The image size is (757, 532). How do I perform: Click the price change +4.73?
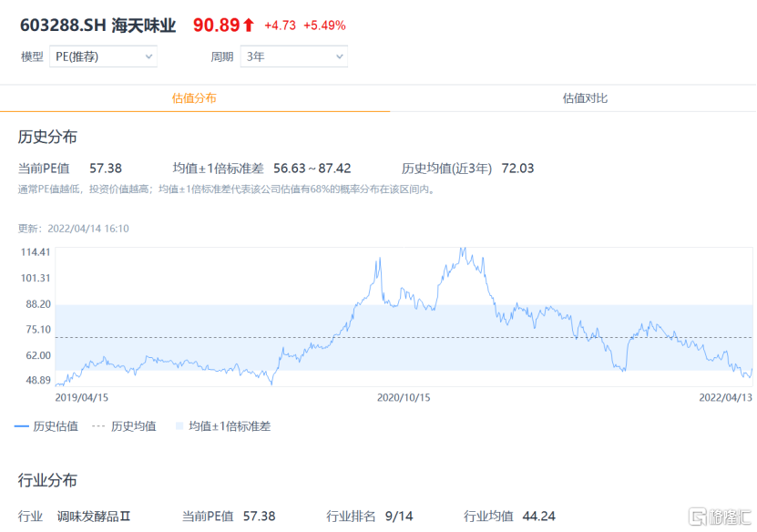(280, 26)
